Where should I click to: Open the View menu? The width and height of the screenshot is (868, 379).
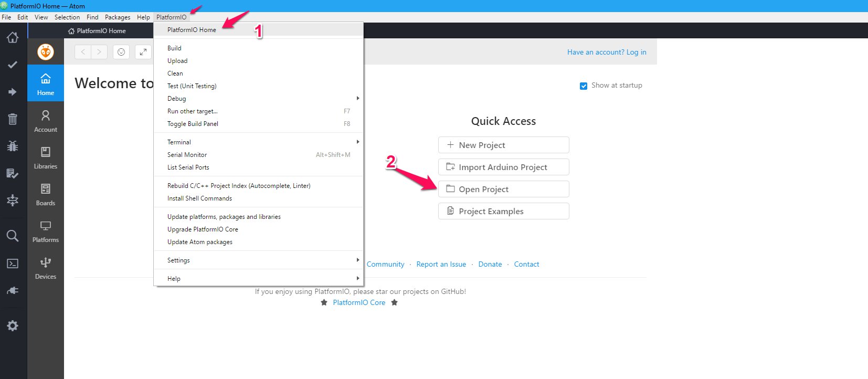point(41,17)
